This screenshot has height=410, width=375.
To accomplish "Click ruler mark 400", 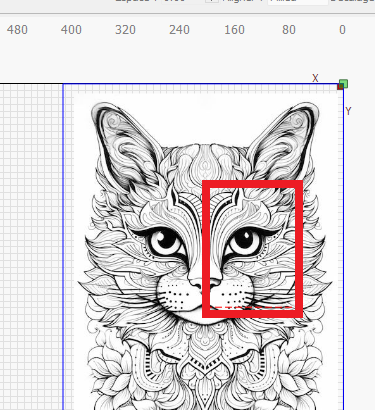I will pos(71,30).
